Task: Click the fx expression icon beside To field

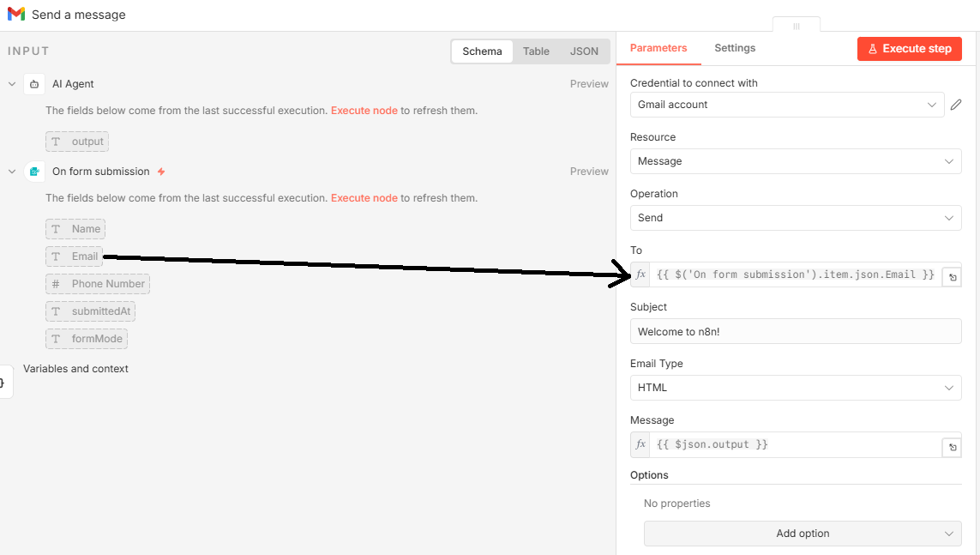Action: (640, 274)
